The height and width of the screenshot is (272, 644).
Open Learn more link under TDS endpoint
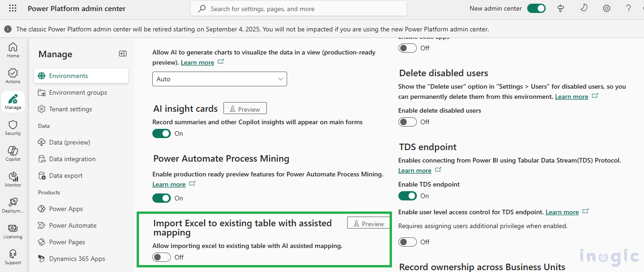pyautogui.click(x=415, y=170)
